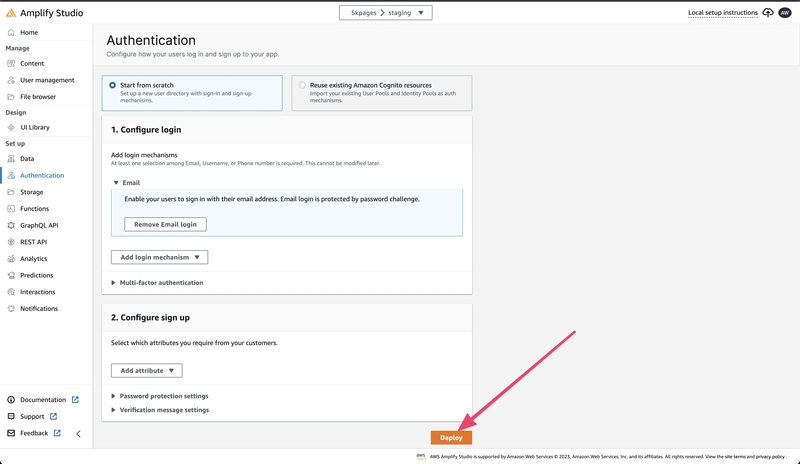
Task: Click the File browser folder icon
Action: [x=11, y=96]
